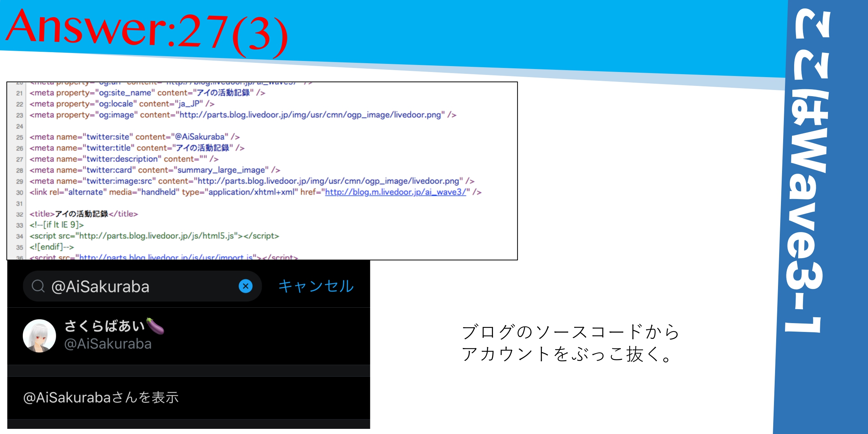
Task: Click line 23 og:image meta tag
Action: tap(243, 115)
